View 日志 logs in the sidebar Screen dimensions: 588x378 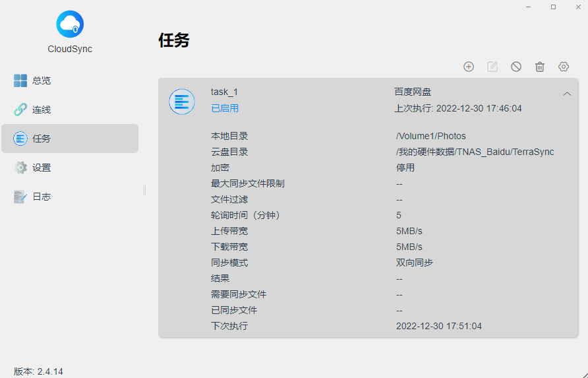[41, 197]
